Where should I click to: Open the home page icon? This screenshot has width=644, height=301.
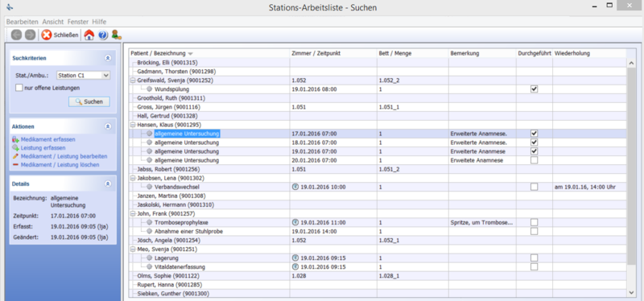89,35
